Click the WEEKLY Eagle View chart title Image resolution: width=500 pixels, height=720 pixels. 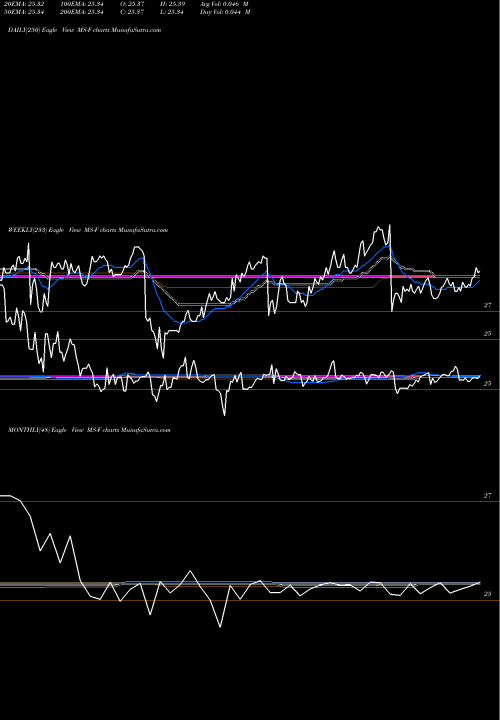click(88, 230)
